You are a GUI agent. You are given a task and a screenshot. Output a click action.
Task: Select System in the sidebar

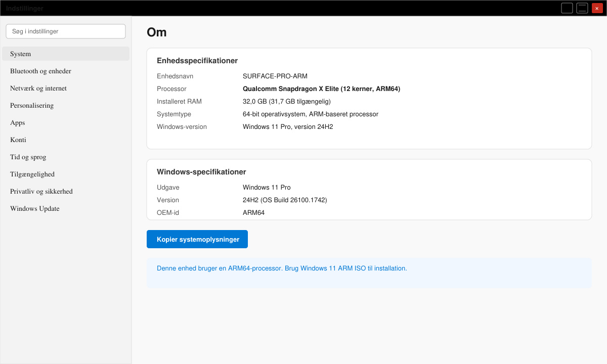[x=66, y=54]
